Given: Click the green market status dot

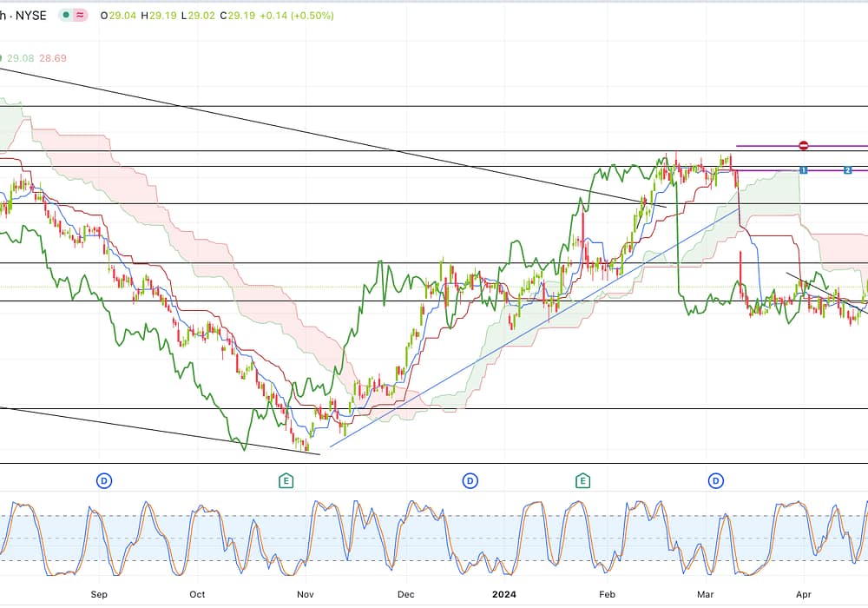Looking at the screenshot, I should [x=66, y=16].
